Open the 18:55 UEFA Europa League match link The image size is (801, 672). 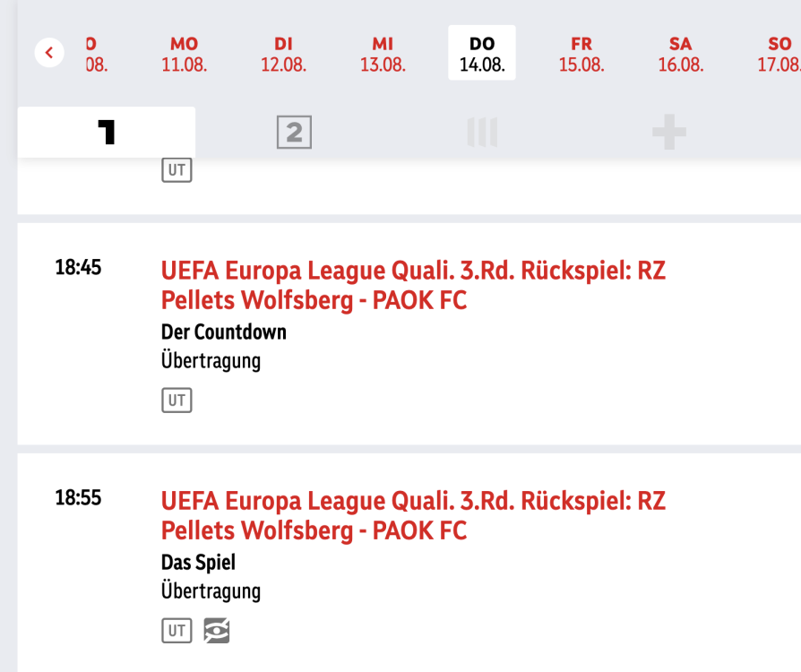click(413, 515)
